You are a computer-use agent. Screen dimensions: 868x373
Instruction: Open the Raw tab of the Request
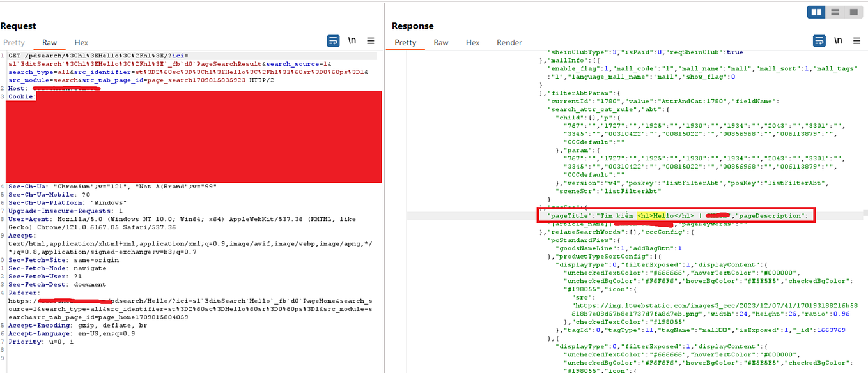(x=49, y=42)
